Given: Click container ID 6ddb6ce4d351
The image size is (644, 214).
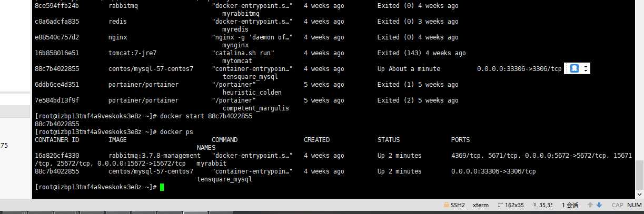Looking at the screenshot, I should pyautogui.click(x=57, y=85).
